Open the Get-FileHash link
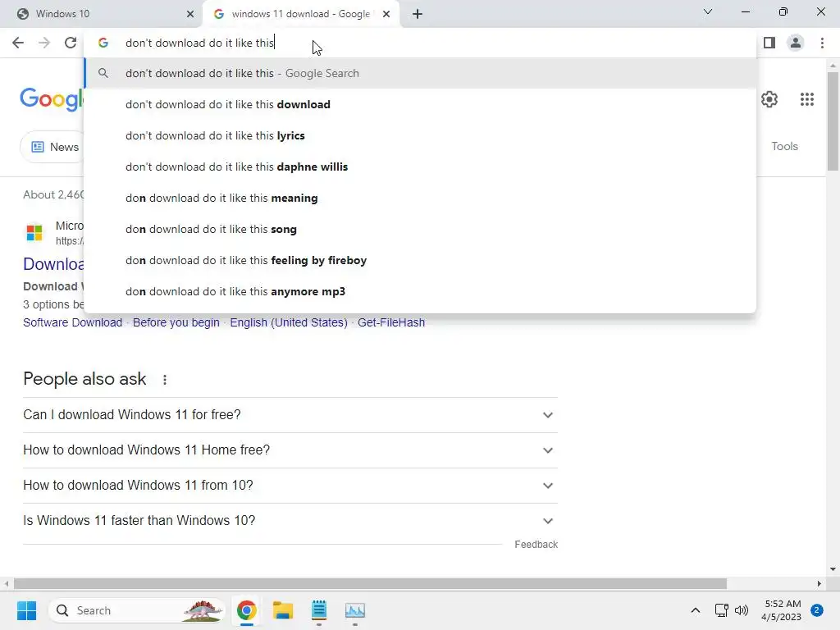 tap(391, 322)
